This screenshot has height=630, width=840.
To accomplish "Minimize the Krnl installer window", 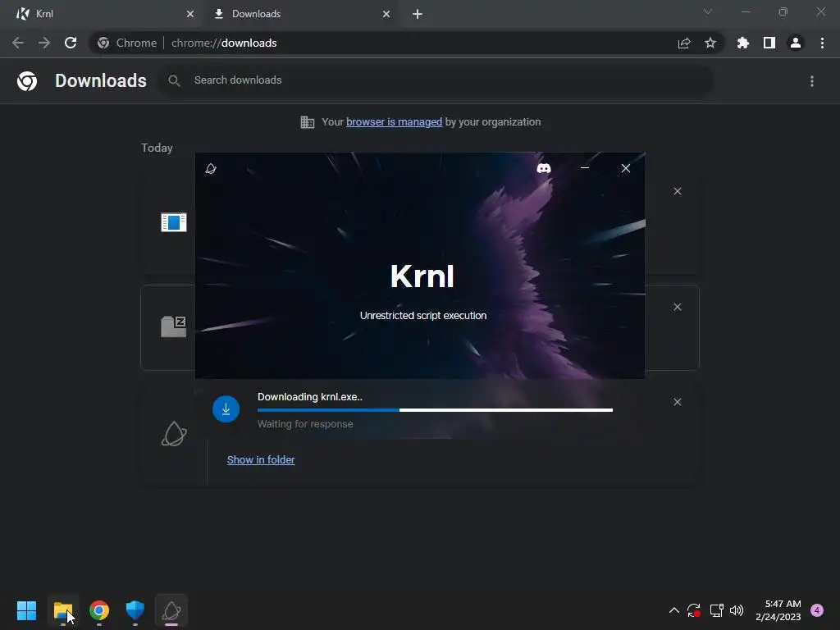I will tap(585, 168).
